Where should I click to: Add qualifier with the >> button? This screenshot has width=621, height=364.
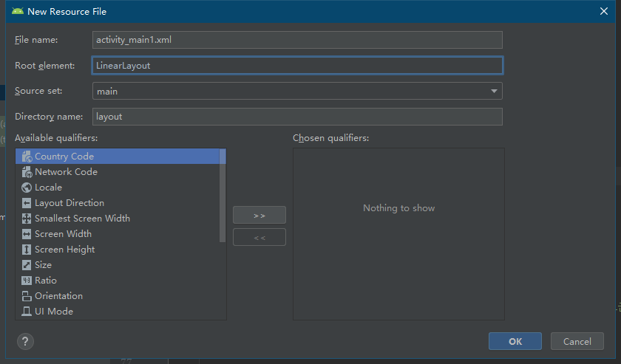coord(259,216)
